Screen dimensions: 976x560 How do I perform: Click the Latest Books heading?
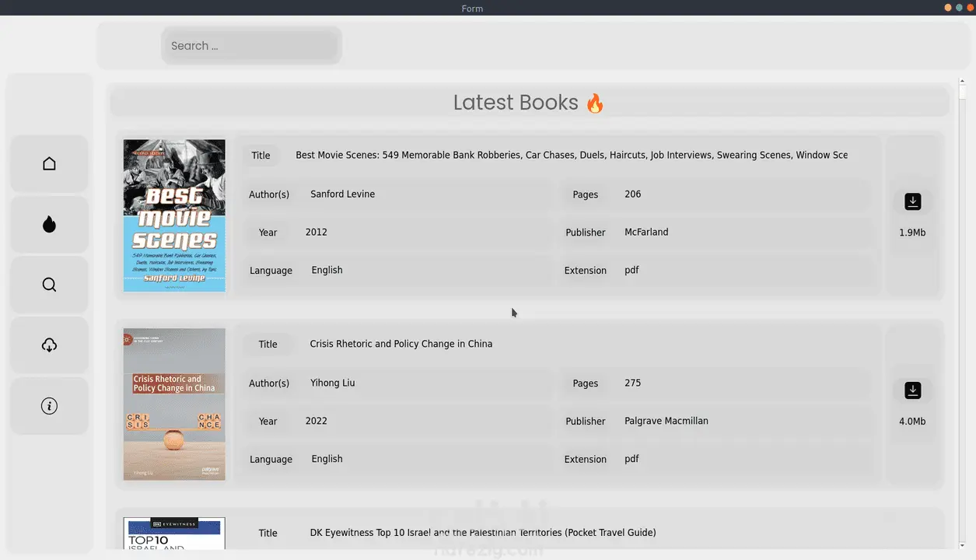coord(529,103)
